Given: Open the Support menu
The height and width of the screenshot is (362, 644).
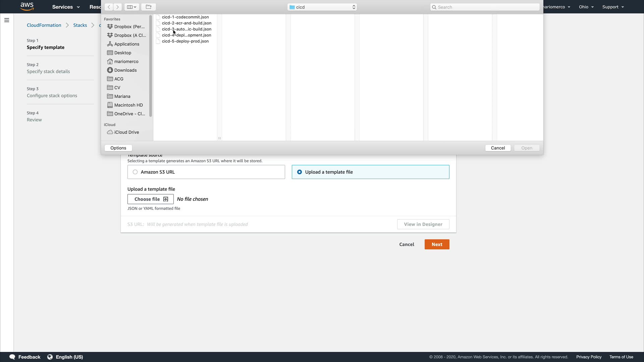Looking at the screenshot, I should [613, 7].
